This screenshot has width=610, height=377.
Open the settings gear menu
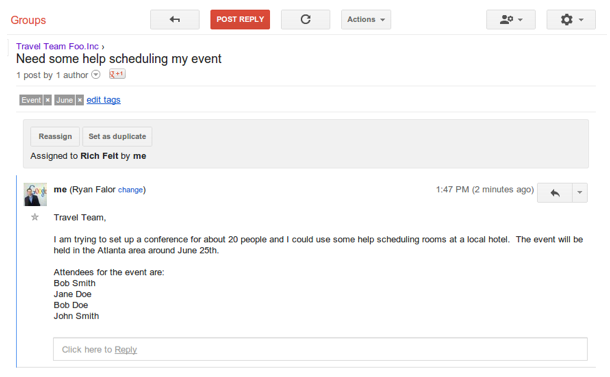pos(571,19)
